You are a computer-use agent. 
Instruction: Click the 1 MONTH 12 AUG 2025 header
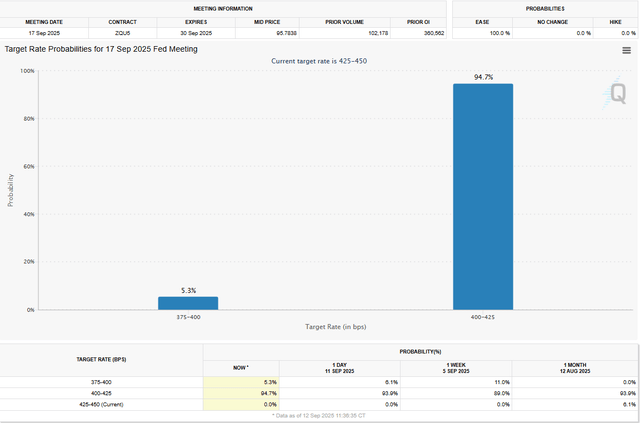[x=575, y=368]
